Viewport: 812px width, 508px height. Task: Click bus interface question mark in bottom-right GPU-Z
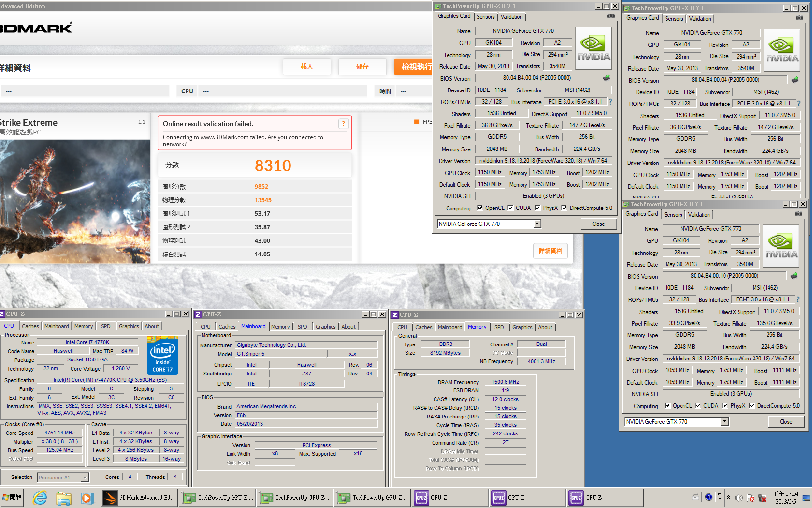[798, 299]
